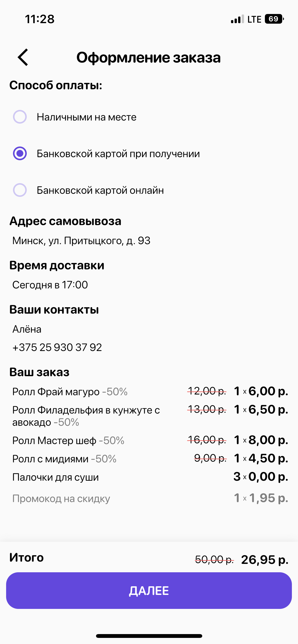The width and height of the screenshot is (298, 644).
Task: Tap the 'Палочки для суши' order line
Action: pos(56,477)
